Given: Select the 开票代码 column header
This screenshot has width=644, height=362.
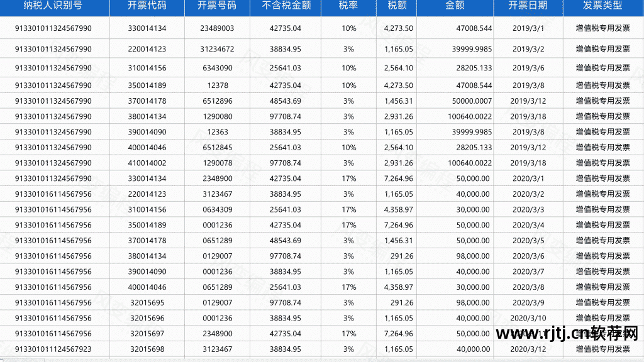Looking at the screenshot, I should tap(147, 5).
